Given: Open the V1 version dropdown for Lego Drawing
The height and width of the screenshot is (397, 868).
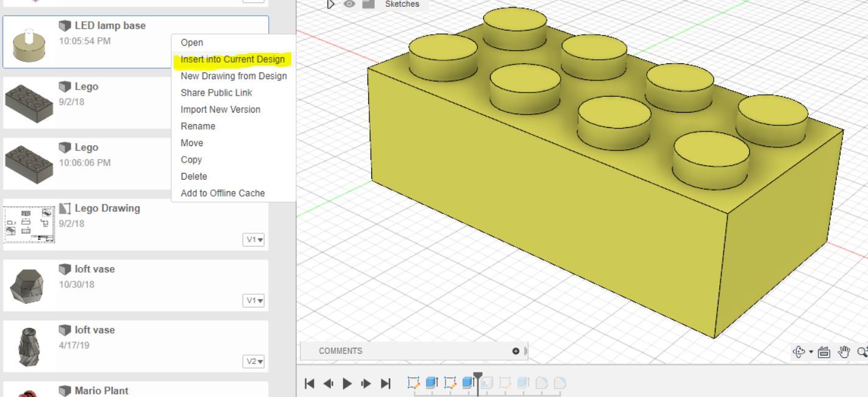Looking at the screenshot, I should tap(254, 240).
